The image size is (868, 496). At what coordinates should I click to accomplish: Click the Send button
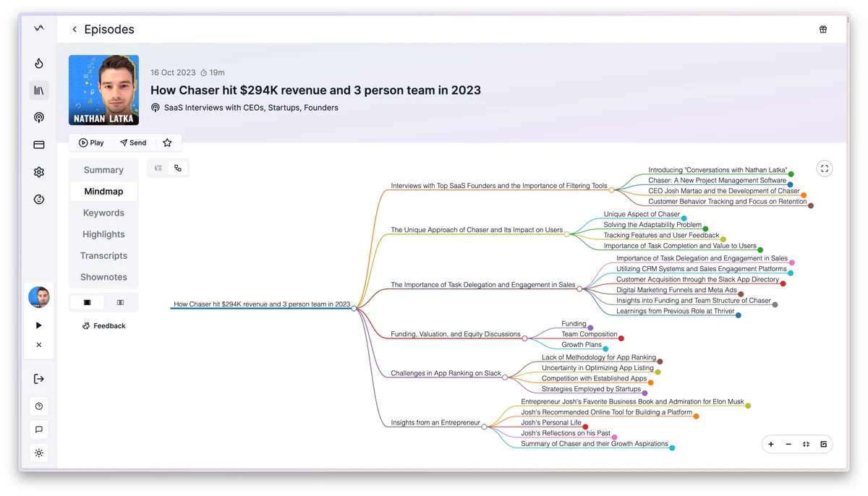133,142
